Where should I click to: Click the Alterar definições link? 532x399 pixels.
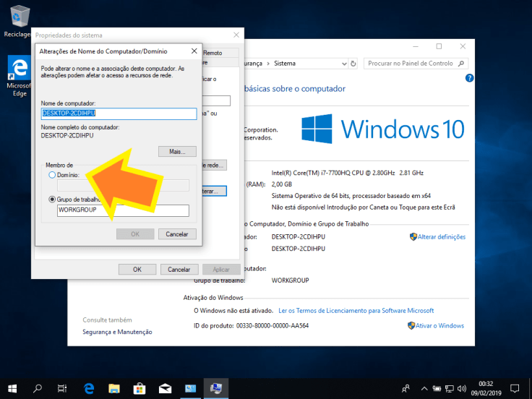pyautogui.click(x=442, y=237)
